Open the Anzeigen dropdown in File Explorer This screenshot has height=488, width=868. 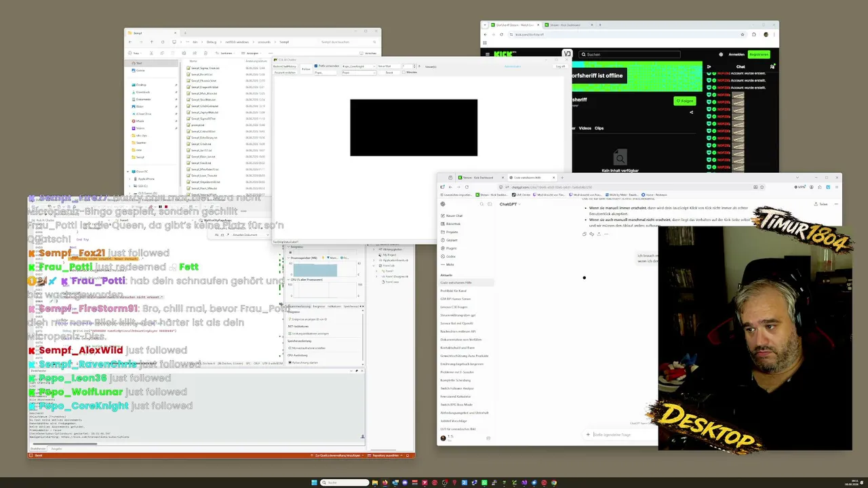(252, 53)
